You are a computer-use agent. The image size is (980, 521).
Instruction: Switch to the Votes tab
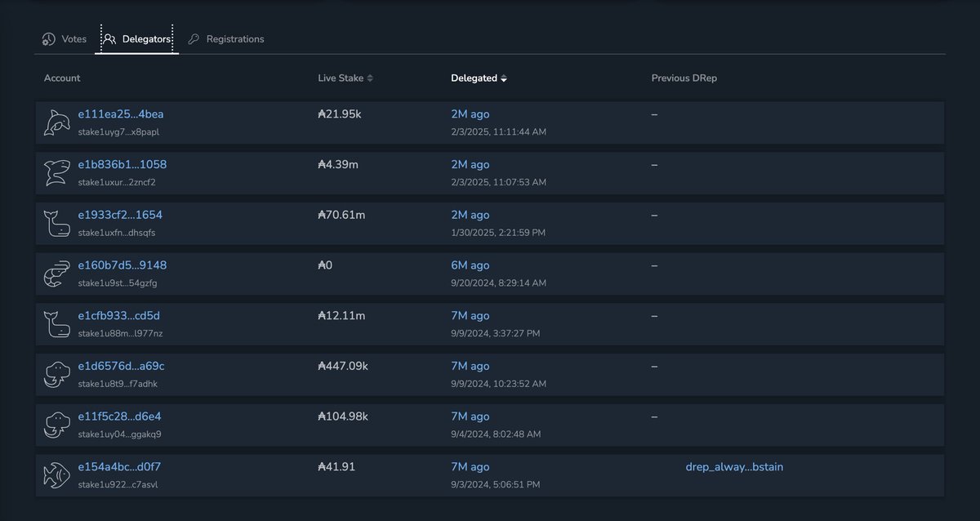click(64, 38)
